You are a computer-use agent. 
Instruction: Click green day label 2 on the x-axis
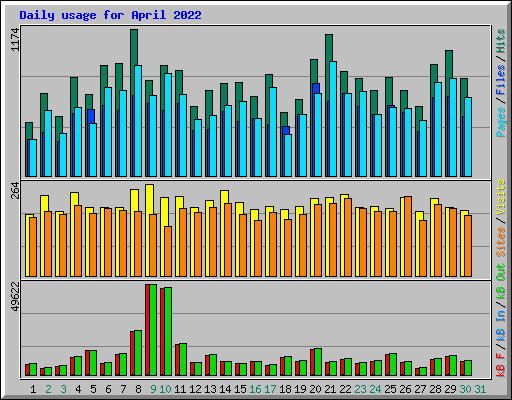coord(48,389)
